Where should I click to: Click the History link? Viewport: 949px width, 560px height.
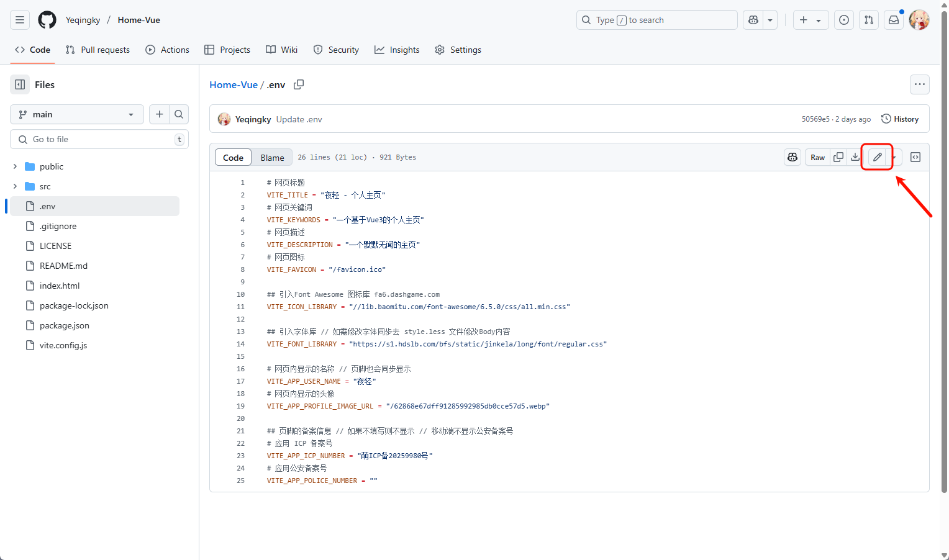coord(900,119)
